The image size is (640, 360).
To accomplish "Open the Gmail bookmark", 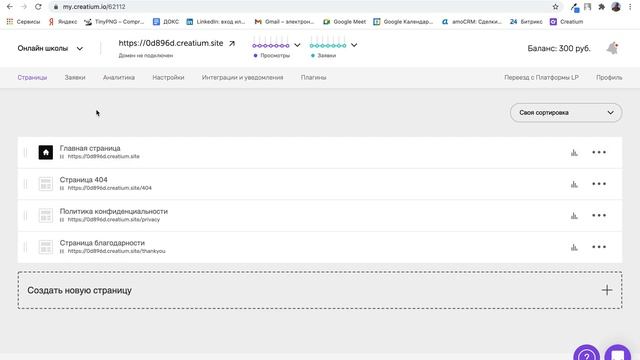I will tap(284, 22).
